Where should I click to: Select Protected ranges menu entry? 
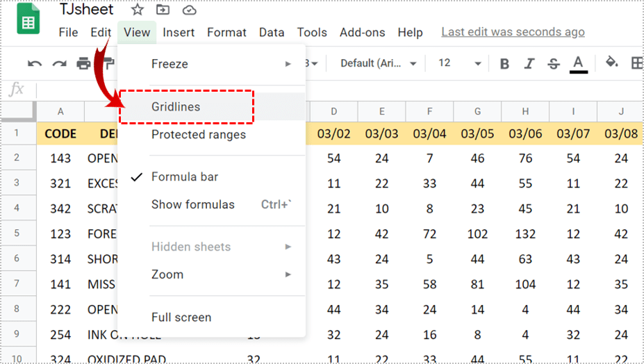199,135
